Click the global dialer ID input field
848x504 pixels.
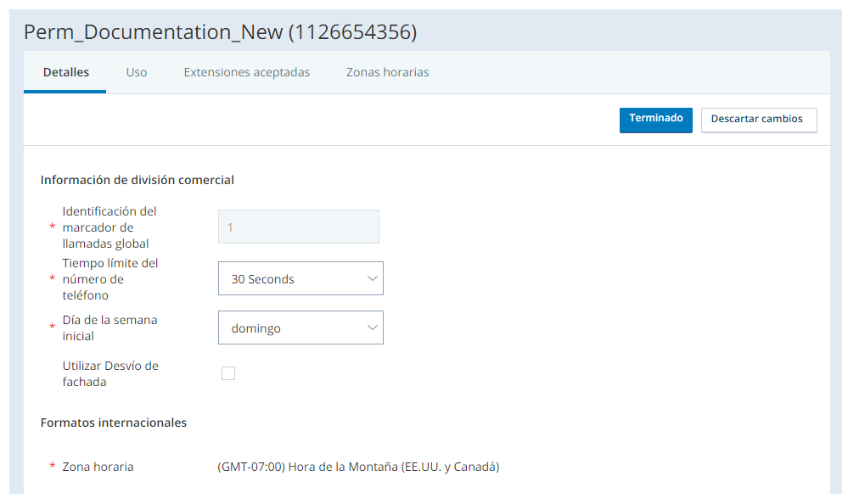point(299,227)
